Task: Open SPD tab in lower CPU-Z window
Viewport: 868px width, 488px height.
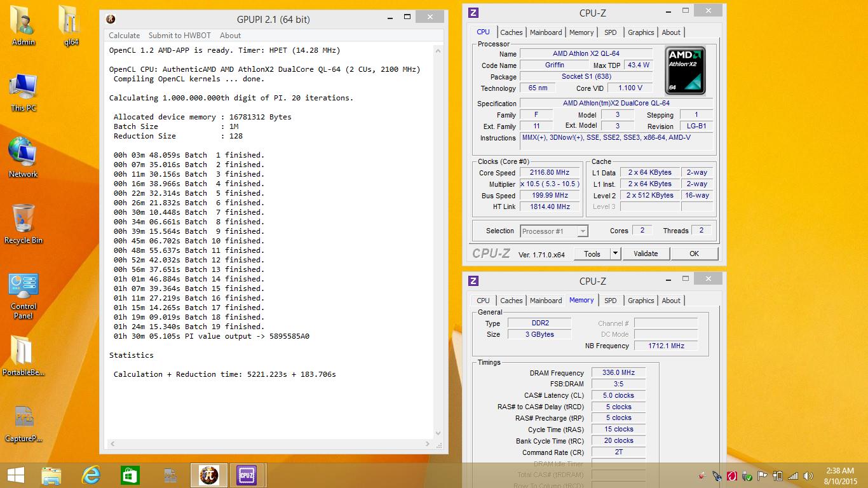Action: [610, 301]
